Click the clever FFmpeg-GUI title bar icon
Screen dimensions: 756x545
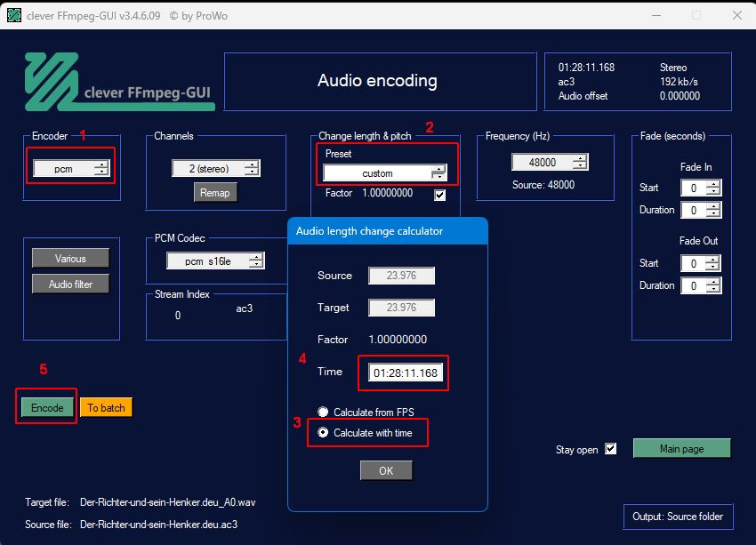(14, 15)
